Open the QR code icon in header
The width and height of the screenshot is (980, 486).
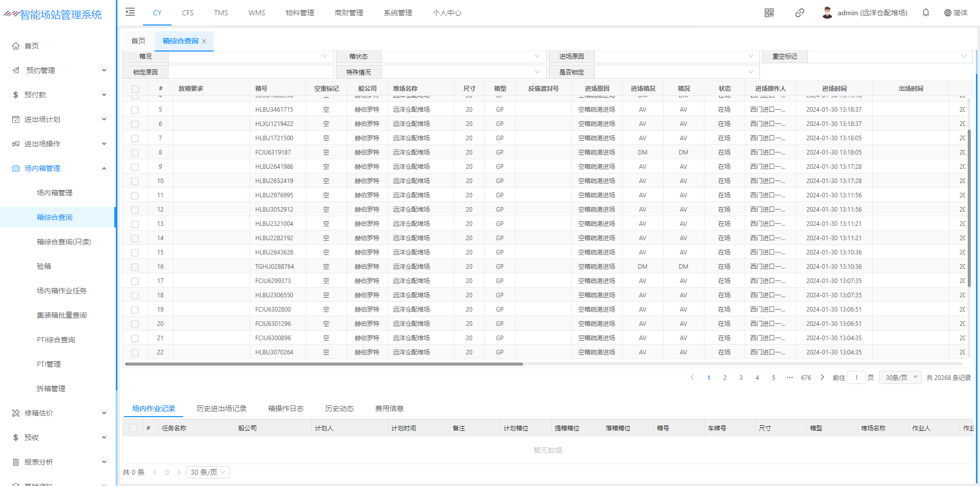(x=769, y=13)
